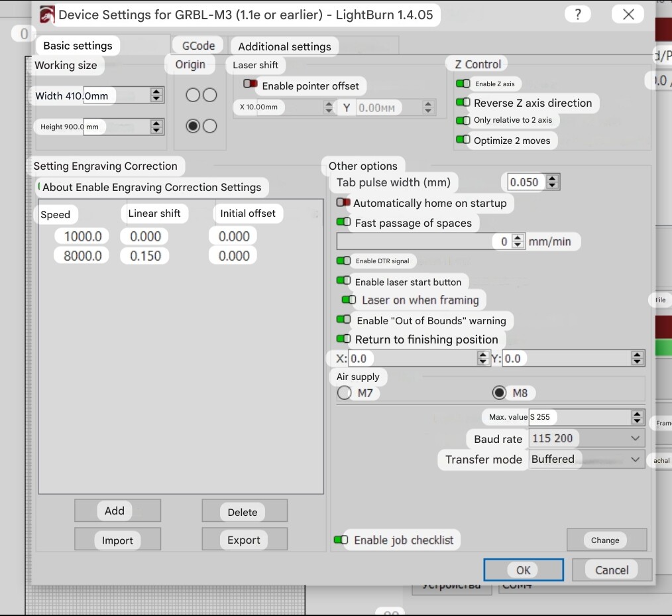Viewport: 672px width, 616px height.
Task: Click the LightBurn logo icon in title bar
Action: point(47,15)
